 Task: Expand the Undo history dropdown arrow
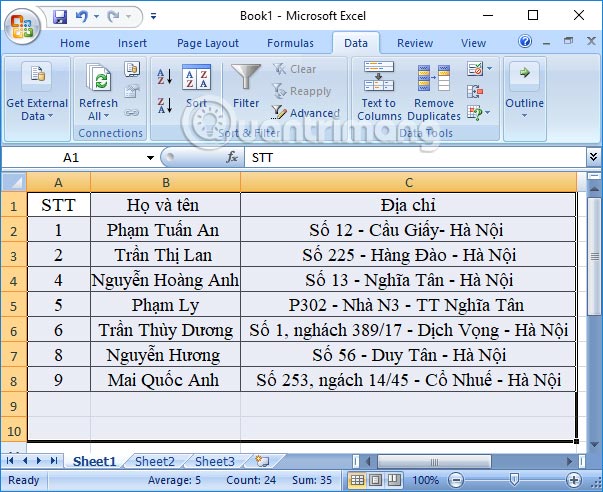pos(96,17)
